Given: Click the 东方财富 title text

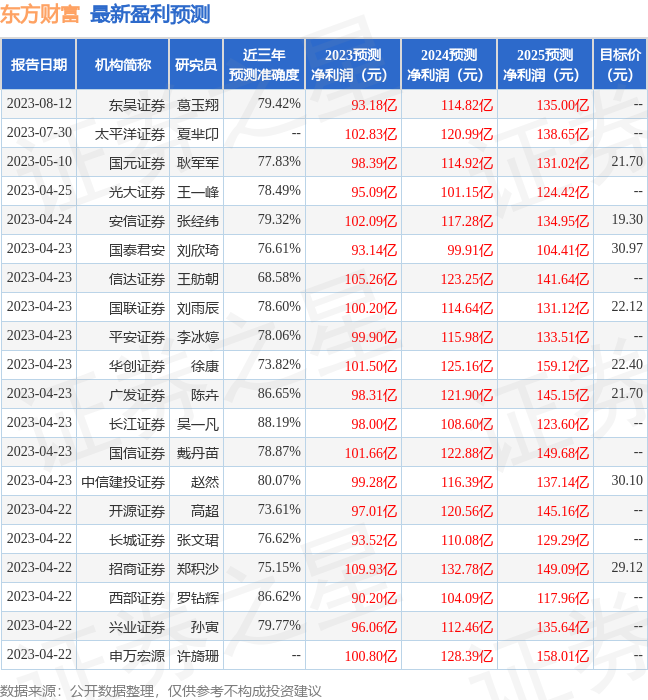Looking at the screenshot, I should [x=40, y=15].
